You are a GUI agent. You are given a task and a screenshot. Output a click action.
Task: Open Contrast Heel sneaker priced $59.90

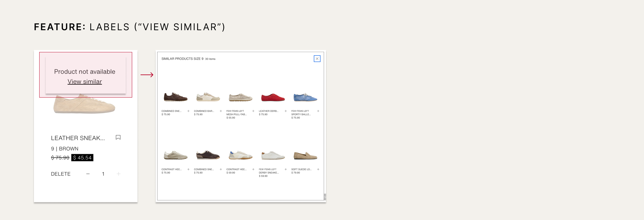pos(240,155)
